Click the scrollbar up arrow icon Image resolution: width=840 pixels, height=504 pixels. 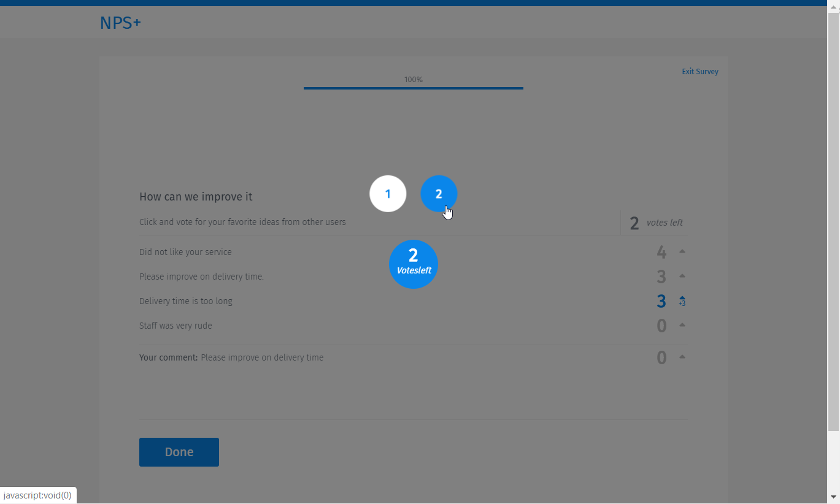tap(834, 6)
